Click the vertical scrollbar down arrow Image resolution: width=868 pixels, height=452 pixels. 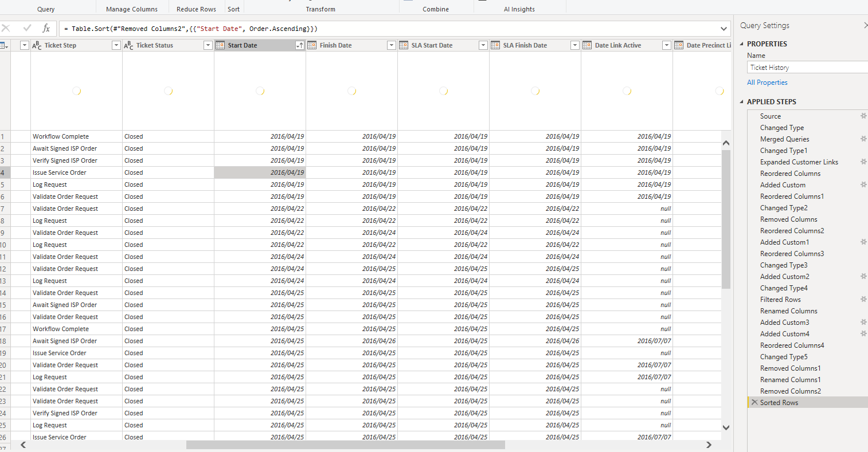726,427
